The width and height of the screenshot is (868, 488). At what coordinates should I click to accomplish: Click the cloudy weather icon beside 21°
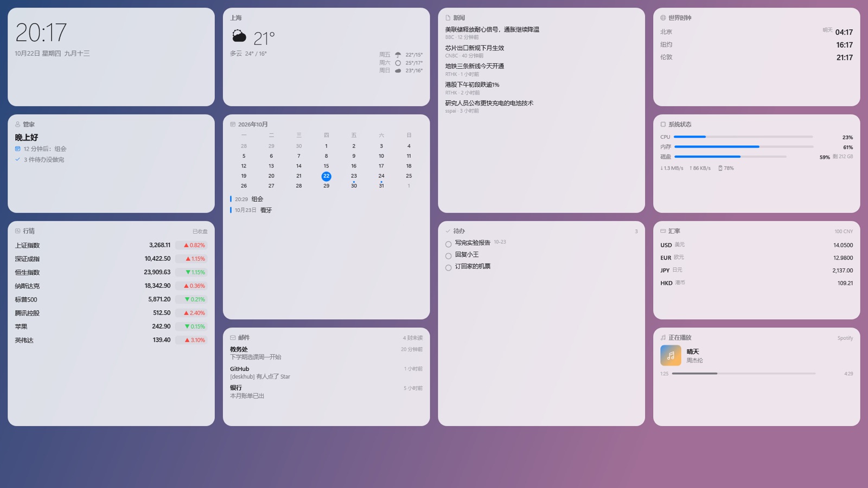point(239,37)
